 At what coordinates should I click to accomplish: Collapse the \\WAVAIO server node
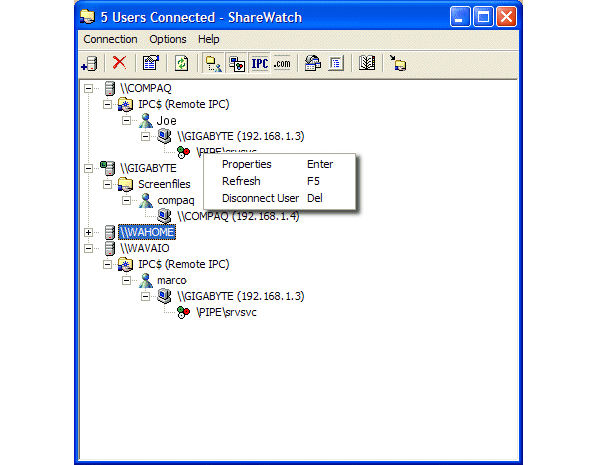click(x=89, y=248)
